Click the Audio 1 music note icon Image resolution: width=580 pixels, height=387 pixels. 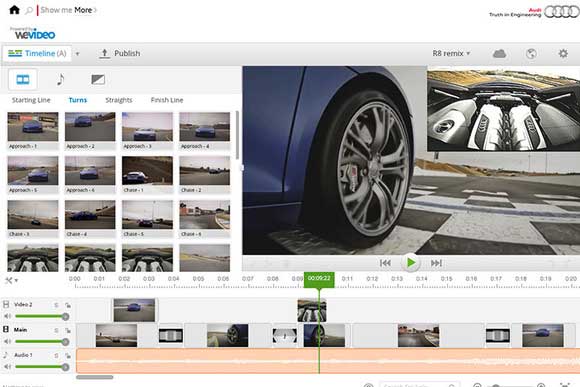[x=6, y=355]
